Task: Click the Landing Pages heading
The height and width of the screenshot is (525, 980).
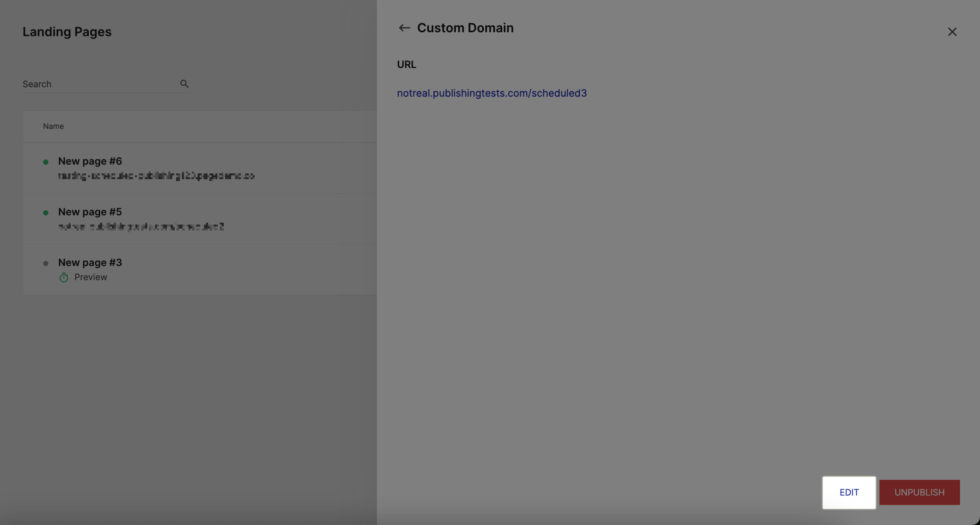Action: (67, 32)
